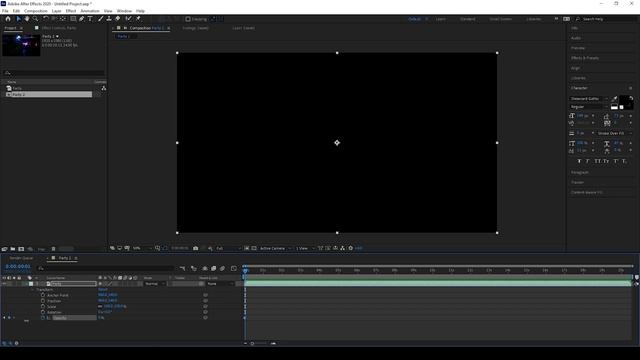Viewport: 640px width, 360px height.
Task: Select the Brush tool
Action: tap(100, 19)
